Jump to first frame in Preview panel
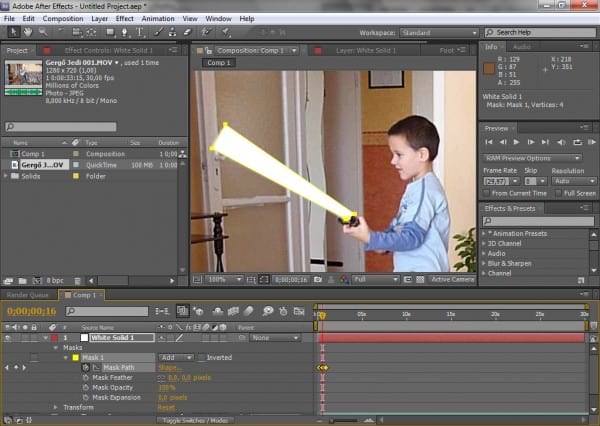The height and width of the screenshot is (426, 600). (x=490, y=142)
